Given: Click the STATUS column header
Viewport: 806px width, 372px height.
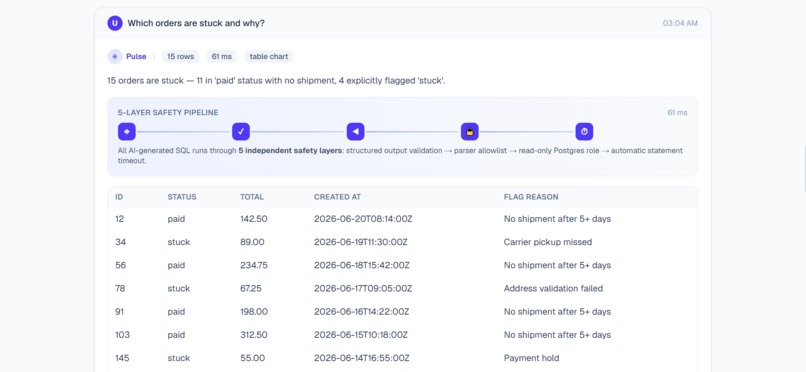Looking at the screenshot, I should (182, 197).
